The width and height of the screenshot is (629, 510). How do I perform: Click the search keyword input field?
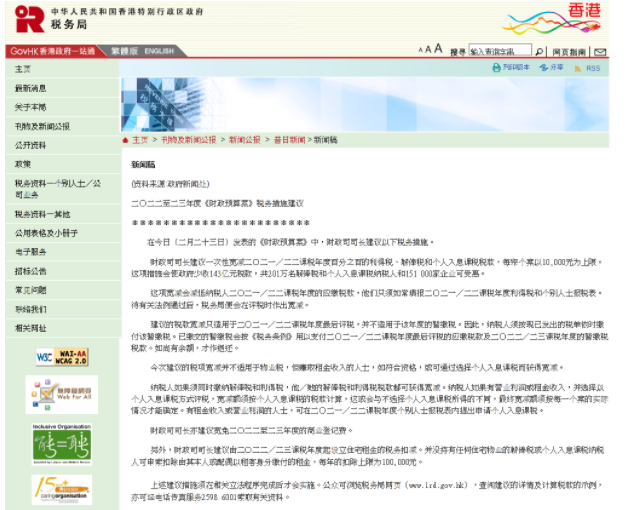pyautogui.click(x=500, y=51)
